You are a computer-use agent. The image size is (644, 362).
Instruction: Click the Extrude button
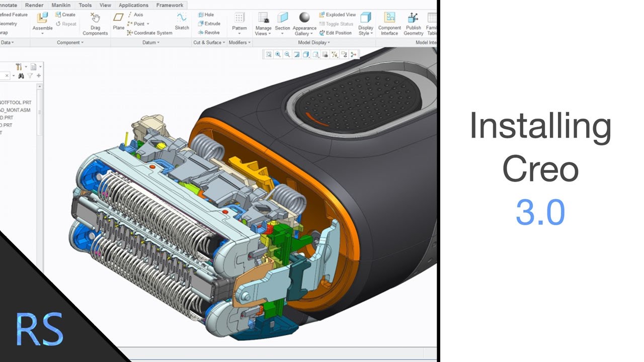209,24
